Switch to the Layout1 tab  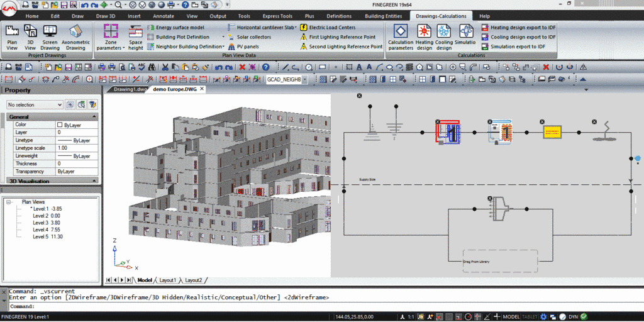(x=167, y=280)
